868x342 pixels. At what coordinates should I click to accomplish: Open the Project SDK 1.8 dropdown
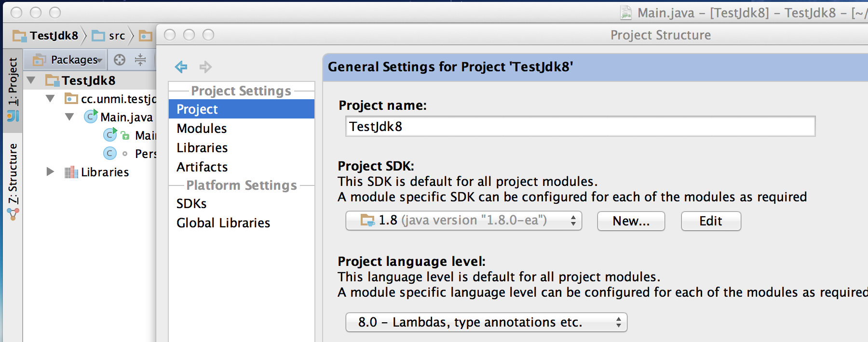(463, 221)
